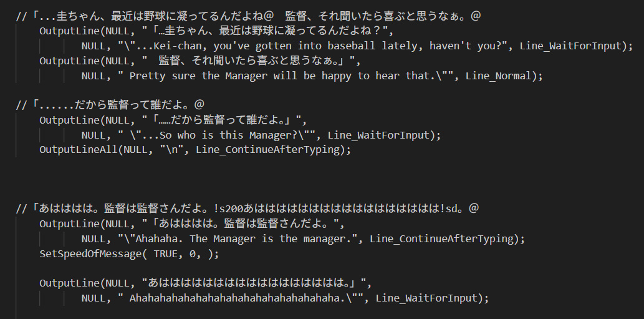
Task: Click the TRUE argument in SetSpeedOfMessage
Action: [x=166, y=253]
